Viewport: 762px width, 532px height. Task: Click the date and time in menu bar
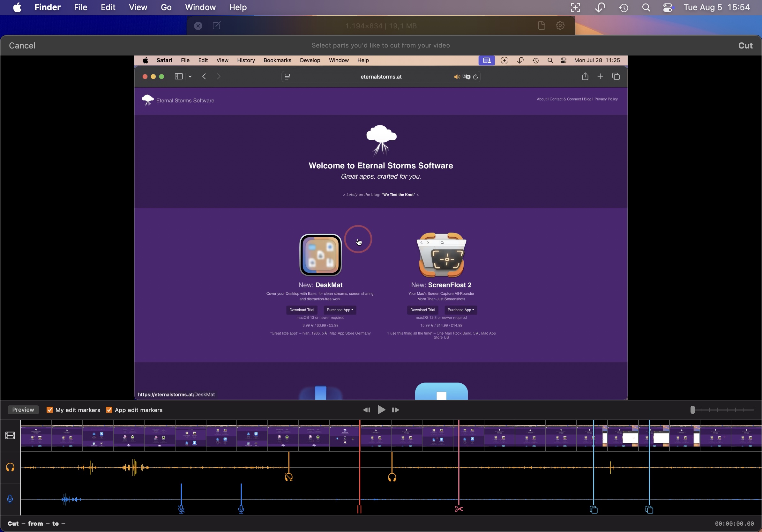717,7
